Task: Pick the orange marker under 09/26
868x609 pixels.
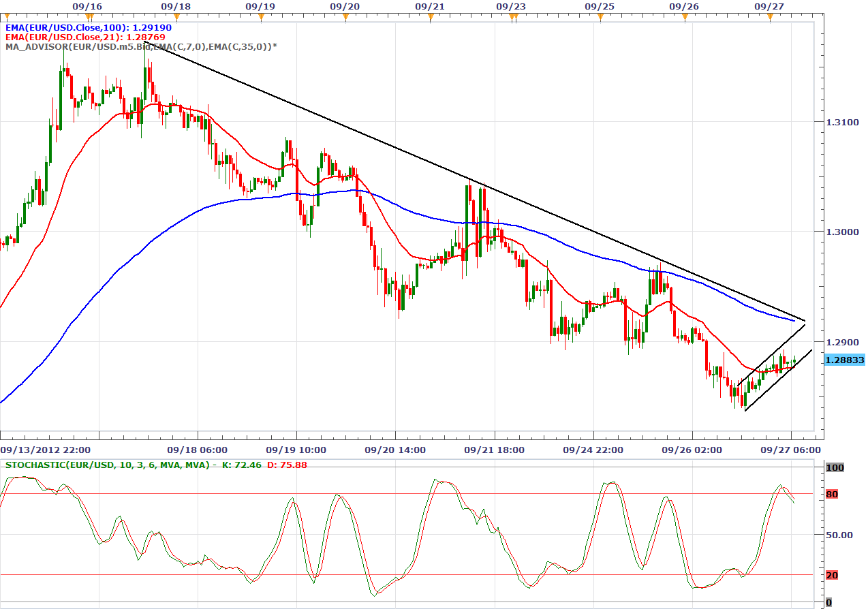Action: pyautogui.click(x=685, y=17)
